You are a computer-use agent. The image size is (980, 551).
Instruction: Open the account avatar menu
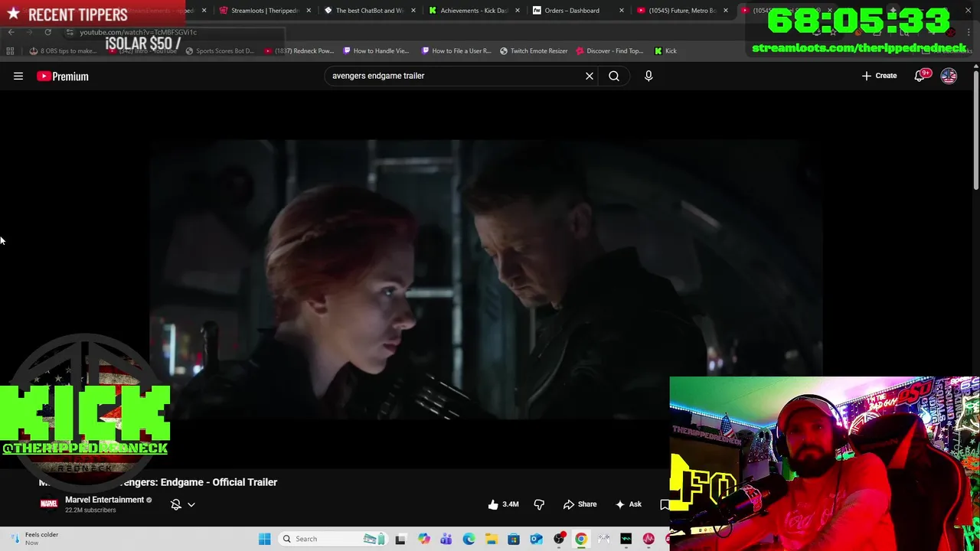949,76
